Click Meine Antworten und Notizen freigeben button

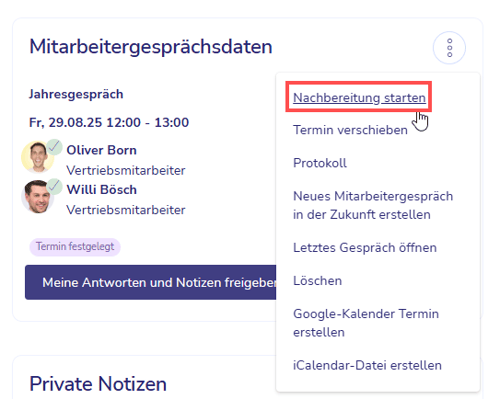pos(151,282)
